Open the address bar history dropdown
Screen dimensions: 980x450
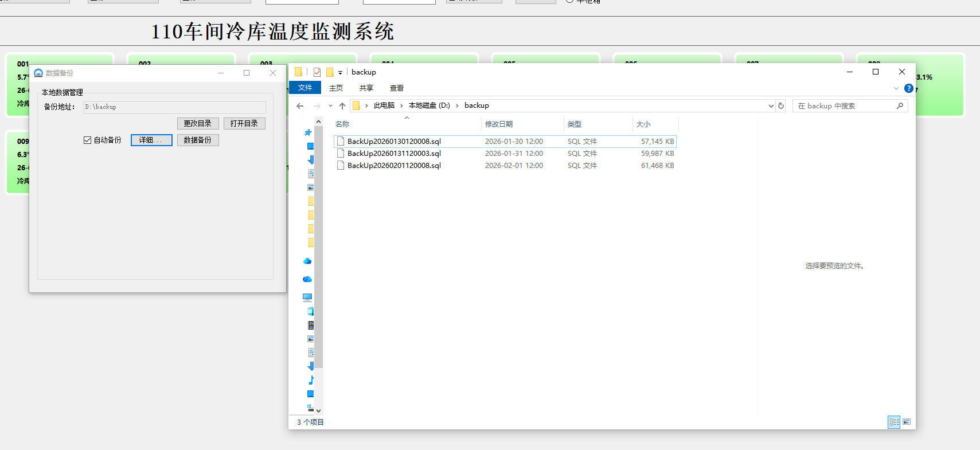click(771, 106)
